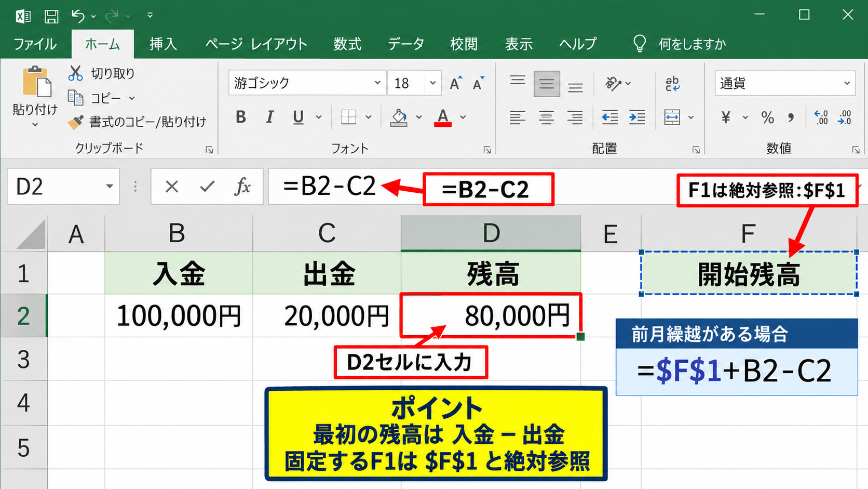
Task: Select cell B2 containing 100,000円
Action: pyautogui.click(x=179, y=315)
